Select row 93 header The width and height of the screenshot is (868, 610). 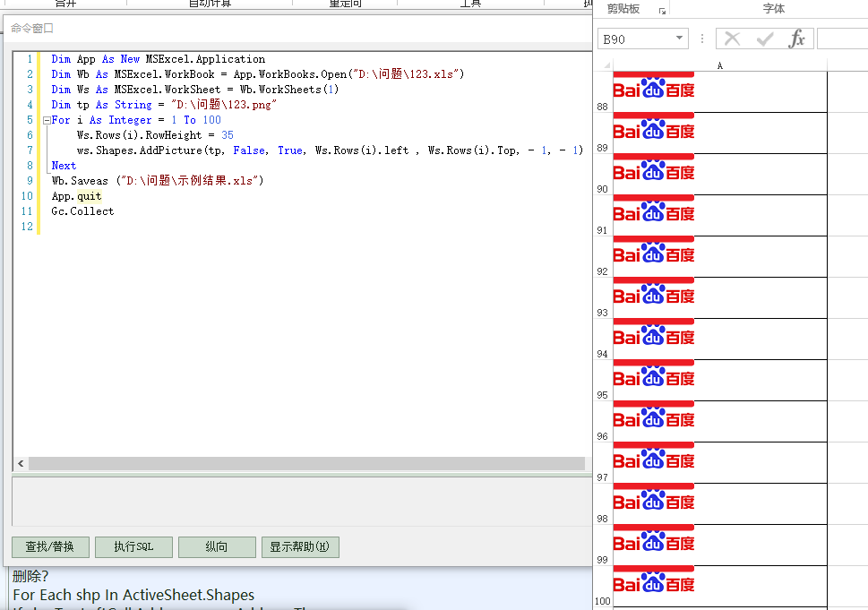tap(602, 313)
